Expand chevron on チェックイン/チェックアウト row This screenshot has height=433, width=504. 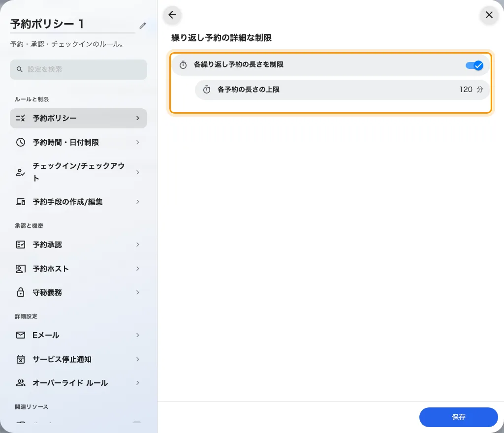138,172
